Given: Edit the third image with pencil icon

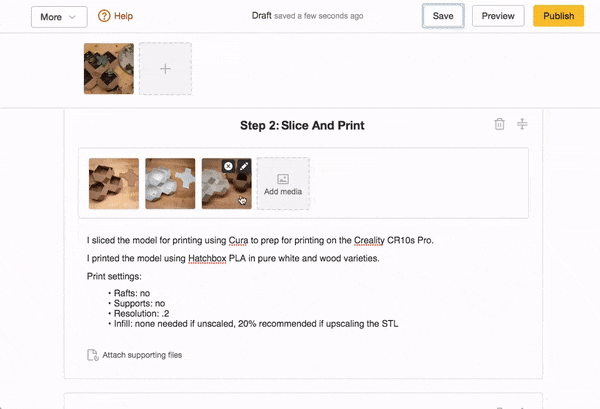Looking at the screenshot, I should [x=244, y=166].
